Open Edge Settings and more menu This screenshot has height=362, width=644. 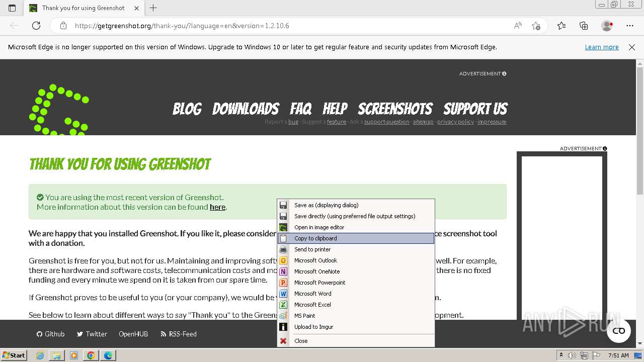click(630, 26)
